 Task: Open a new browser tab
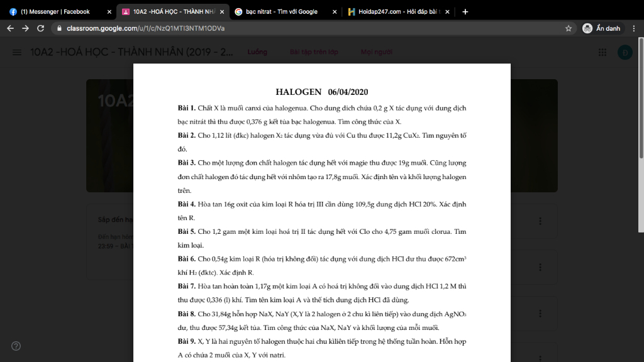465,11
